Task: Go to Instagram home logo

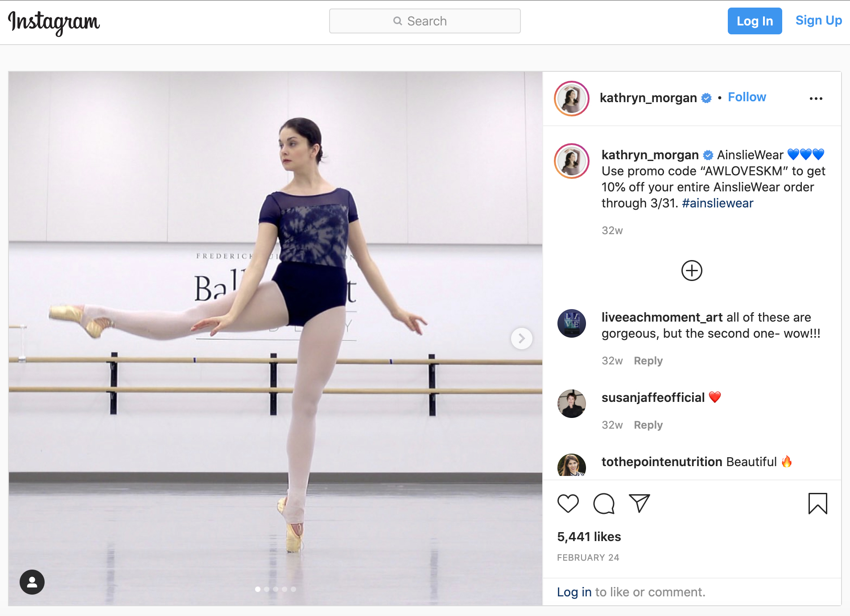Action: pos(54,22)
